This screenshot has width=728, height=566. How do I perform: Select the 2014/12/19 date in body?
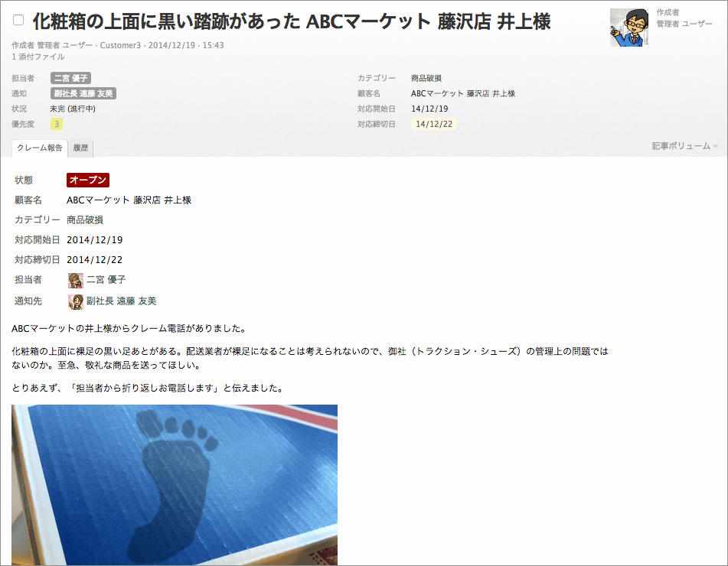(x=95, y=240)
